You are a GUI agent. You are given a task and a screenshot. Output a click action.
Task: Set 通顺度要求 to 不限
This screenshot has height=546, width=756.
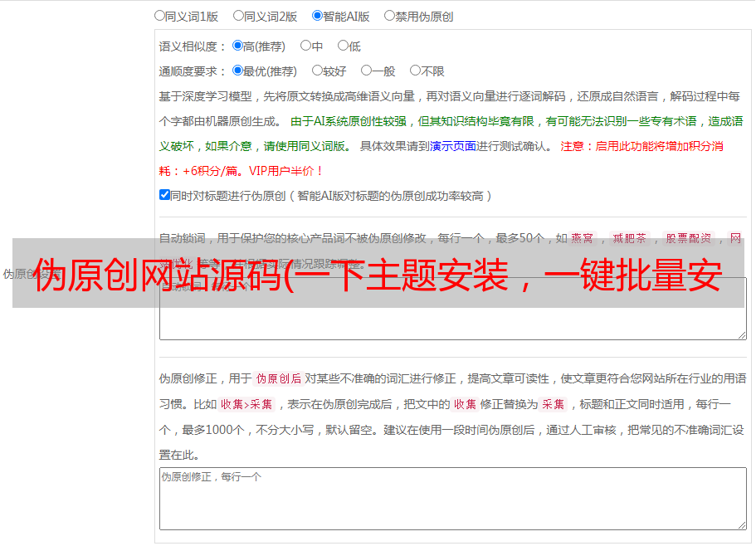[415, 71]
